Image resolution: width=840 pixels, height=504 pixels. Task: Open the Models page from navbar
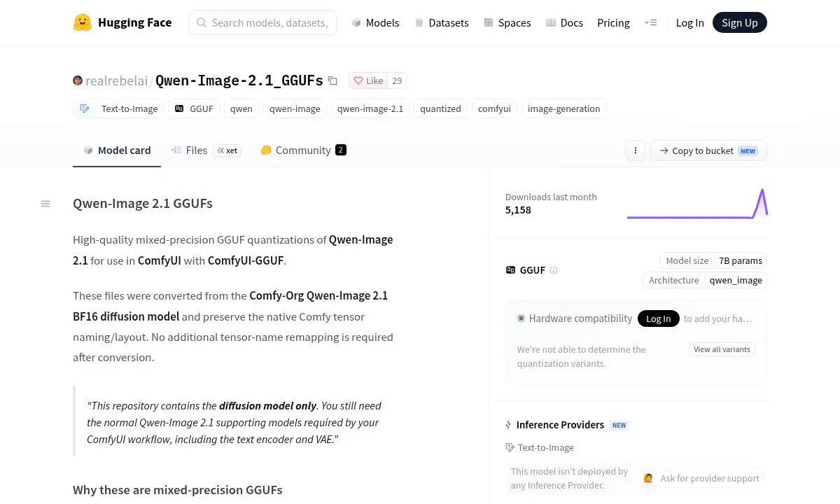coord(375,22)
